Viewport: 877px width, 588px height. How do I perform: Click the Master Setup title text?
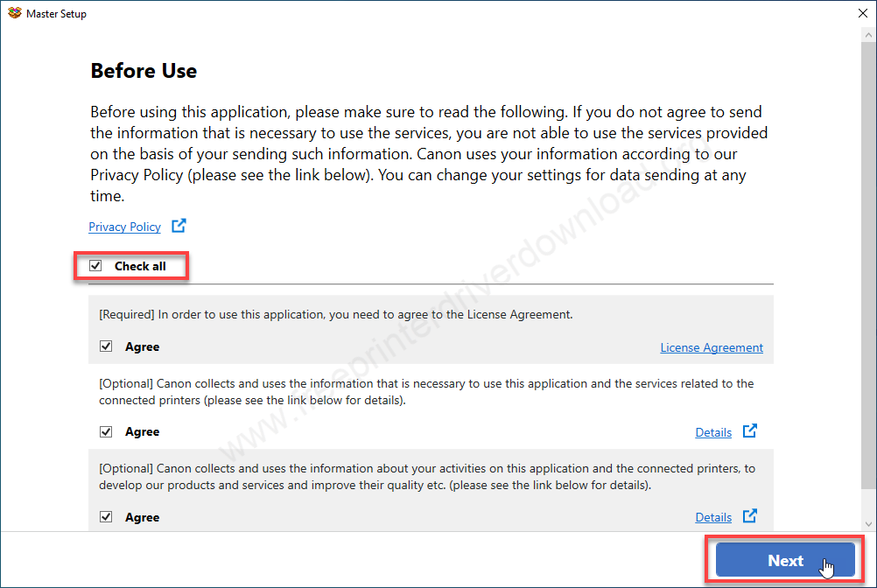pos(57,14)
